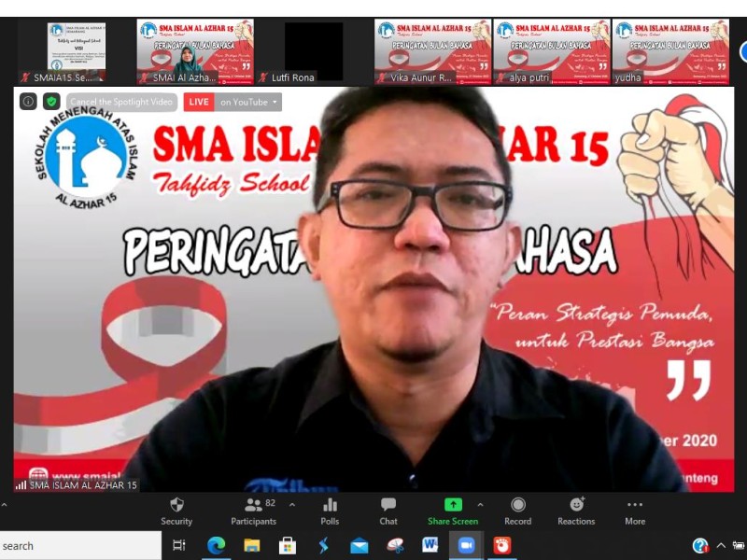Viewport: 747px width, 560px height.
Task: Click the meeting info icon
Action: click(28, 102)
